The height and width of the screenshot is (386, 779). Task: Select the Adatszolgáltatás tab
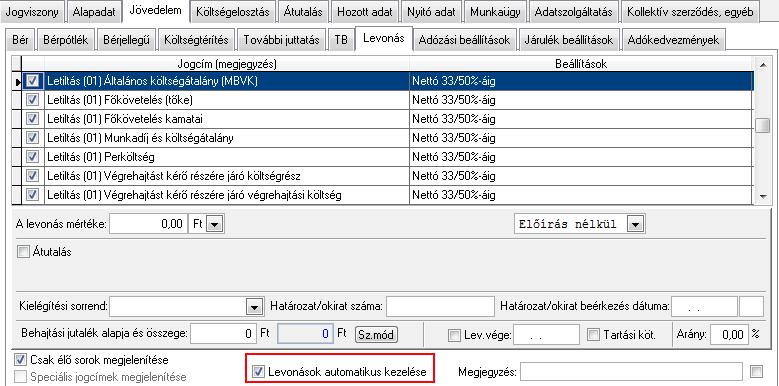click(574, 11)
